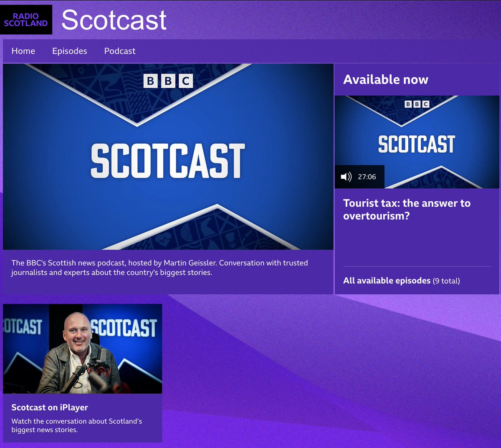Click the '(9 total)' episode count
This screenshot has width=501, height=448.
(446, 281)
